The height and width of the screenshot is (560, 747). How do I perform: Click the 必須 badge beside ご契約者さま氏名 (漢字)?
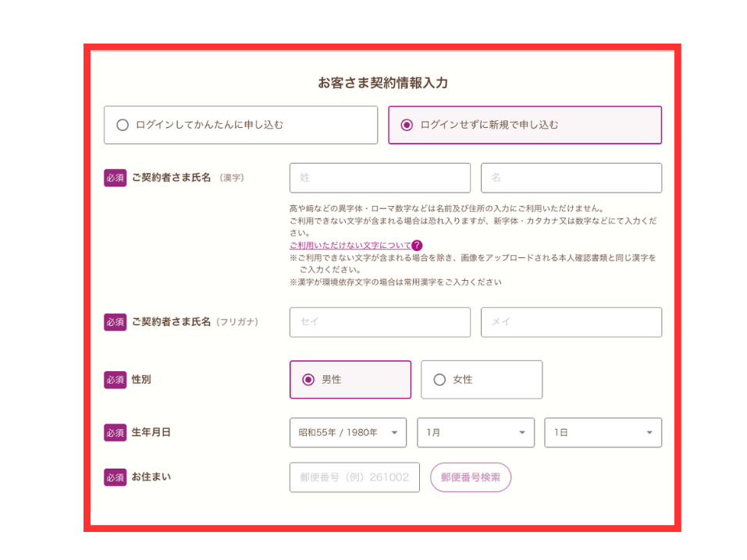[115, 178]
